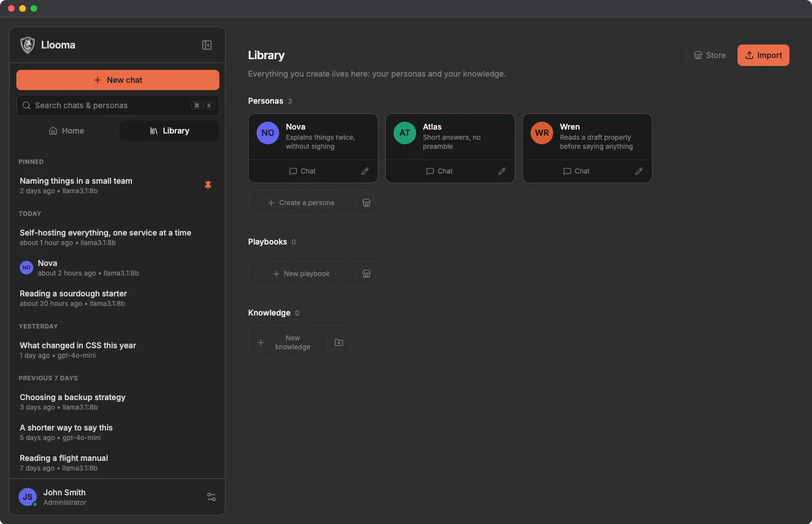Click the John Smith user name
This screenshot has width=812, height=524.
point(64,492)
